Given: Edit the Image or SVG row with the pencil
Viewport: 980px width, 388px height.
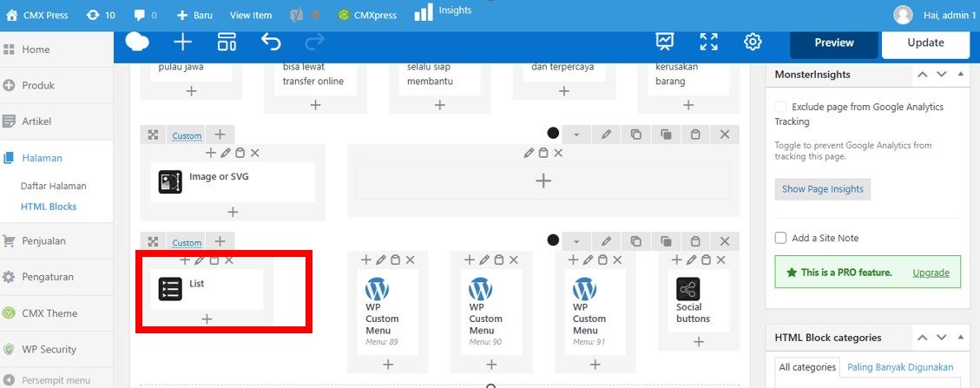Looking at the screenshot, I should (x=606, y=135).
